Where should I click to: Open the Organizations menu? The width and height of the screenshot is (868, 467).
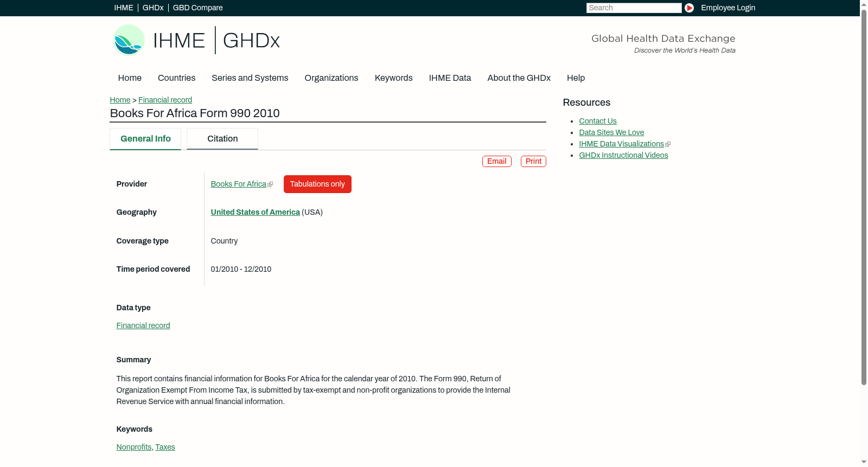click(331, 78)
